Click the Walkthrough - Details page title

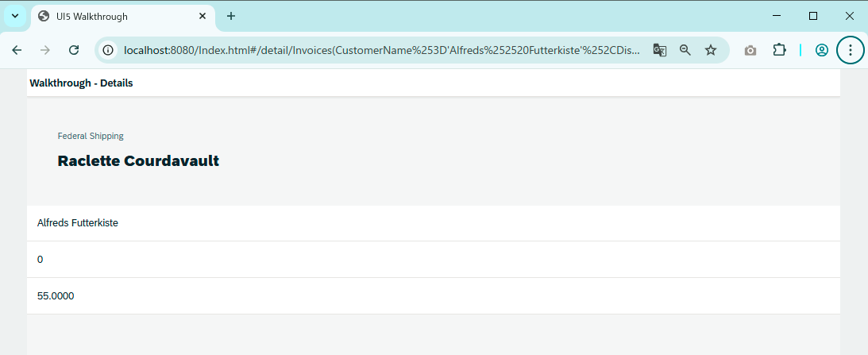pyautogui.click(x=81, y=83)
